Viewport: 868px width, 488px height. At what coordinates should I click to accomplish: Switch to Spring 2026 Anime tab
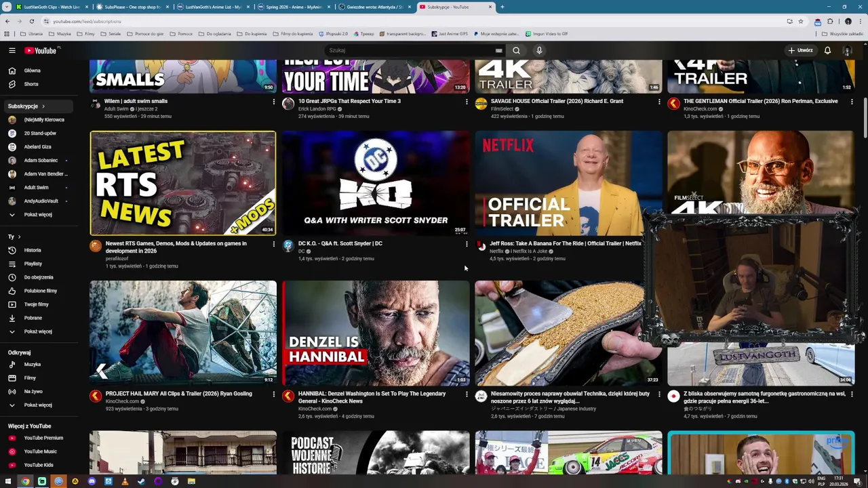[x=293, y=7]
